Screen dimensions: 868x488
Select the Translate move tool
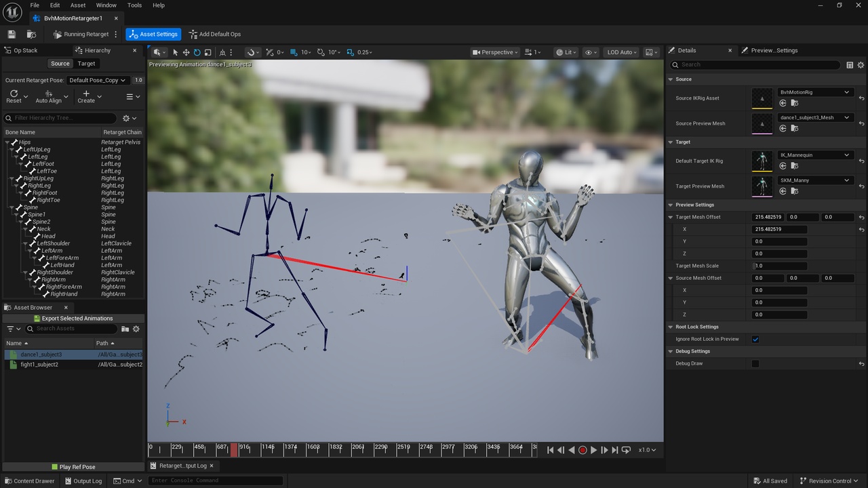coord(186,52)
